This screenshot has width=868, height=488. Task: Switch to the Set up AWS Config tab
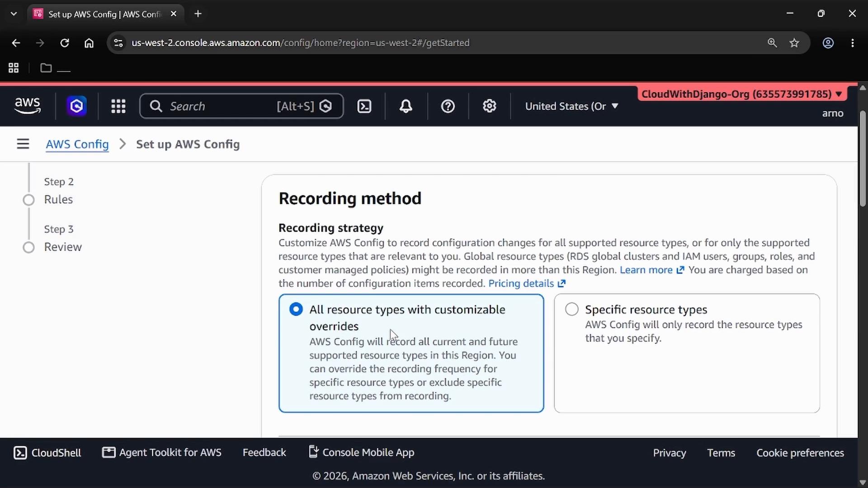106,14
